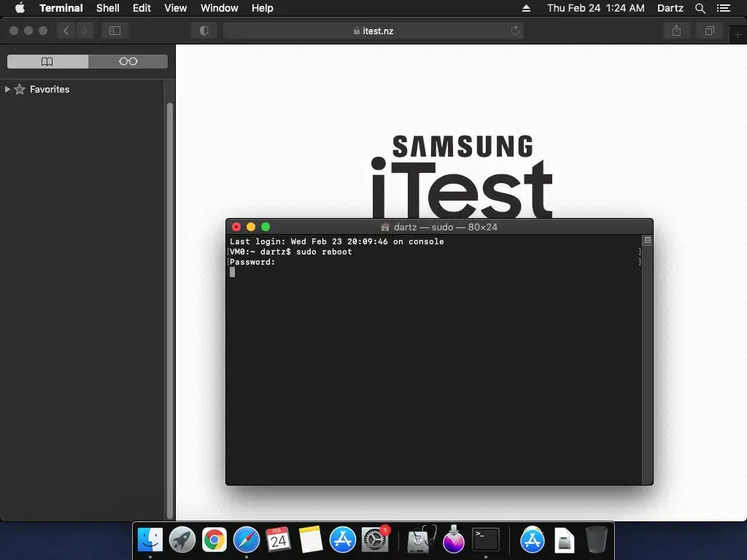Click the Safari share button
This screenshot has height=560, width=747.
[x=676, y=31]
